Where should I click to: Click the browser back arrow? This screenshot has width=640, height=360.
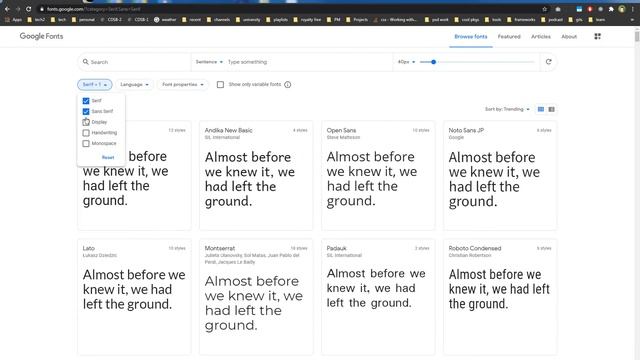(x=7, y=9)
